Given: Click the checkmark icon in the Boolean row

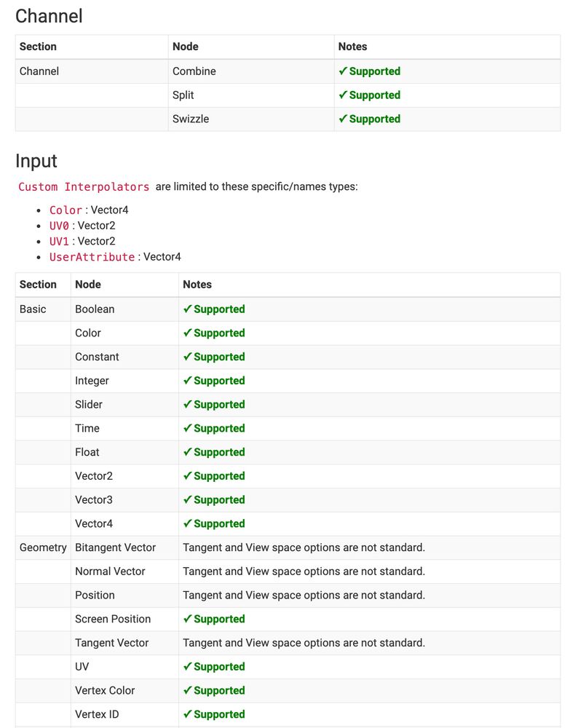Looking at the screenshot, I should (x=187, y=309).
